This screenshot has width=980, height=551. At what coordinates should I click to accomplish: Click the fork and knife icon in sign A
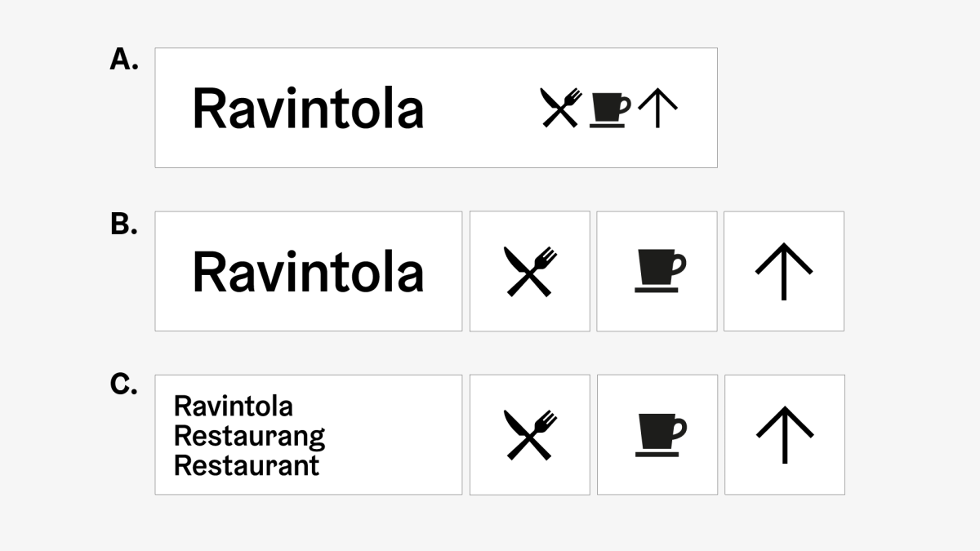[561, 108]
